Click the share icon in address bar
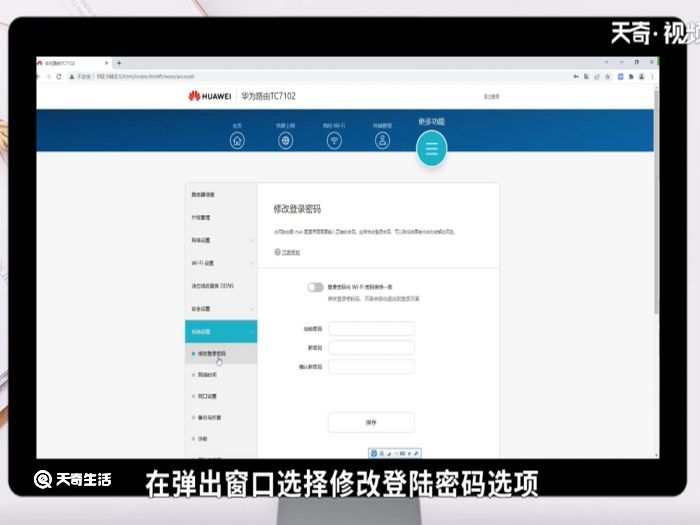Image resolution: width=700 pixels, height=525 pixels. click(x=597, y=77)
